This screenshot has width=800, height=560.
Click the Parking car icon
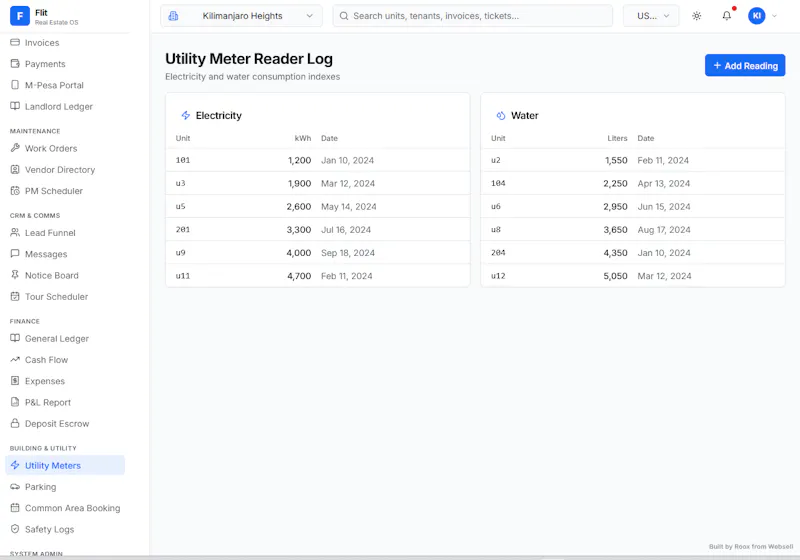pos(15,487)
